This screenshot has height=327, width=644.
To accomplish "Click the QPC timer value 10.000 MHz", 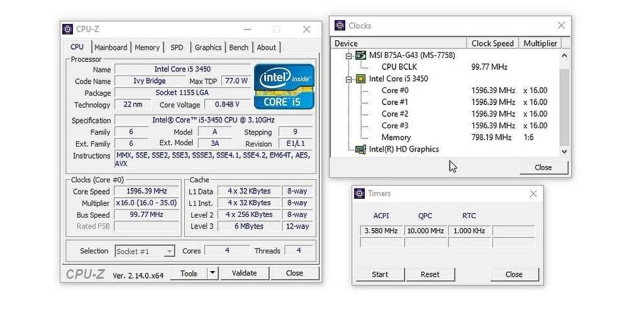I will click(426, 231).
